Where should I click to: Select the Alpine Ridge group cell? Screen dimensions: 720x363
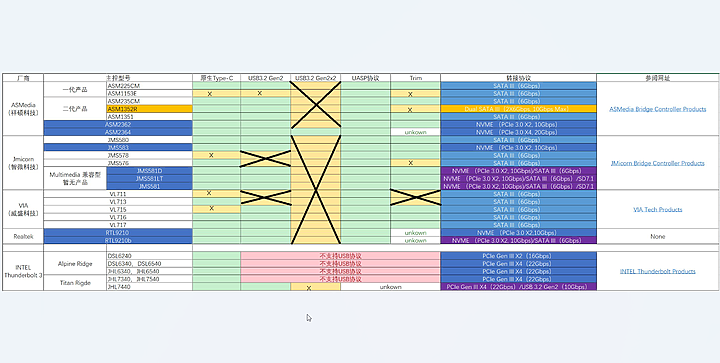point(75,263)
